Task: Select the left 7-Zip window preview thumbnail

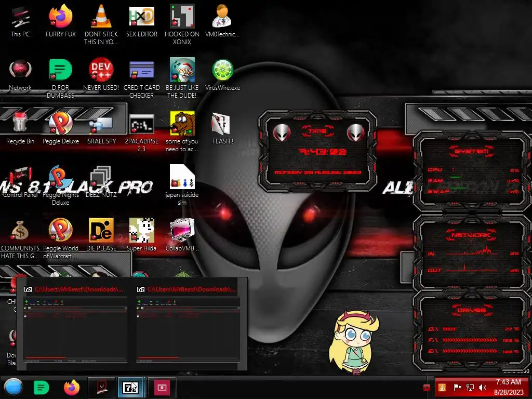Action: (75, 324)
